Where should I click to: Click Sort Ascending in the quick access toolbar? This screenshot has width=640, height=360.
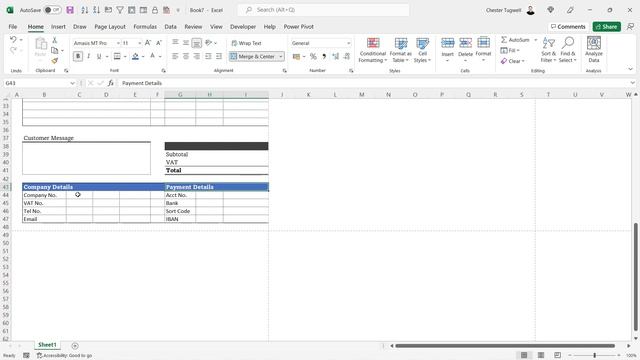(84, 10)
